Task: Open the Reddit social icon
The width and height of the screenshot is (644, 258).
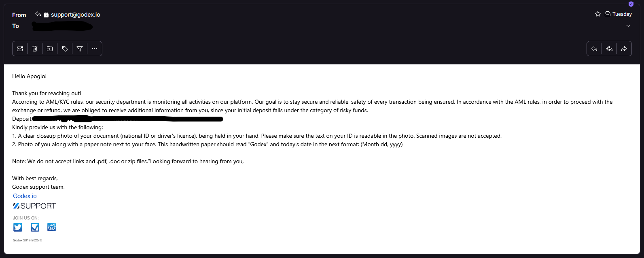Action: pos(51,227)
